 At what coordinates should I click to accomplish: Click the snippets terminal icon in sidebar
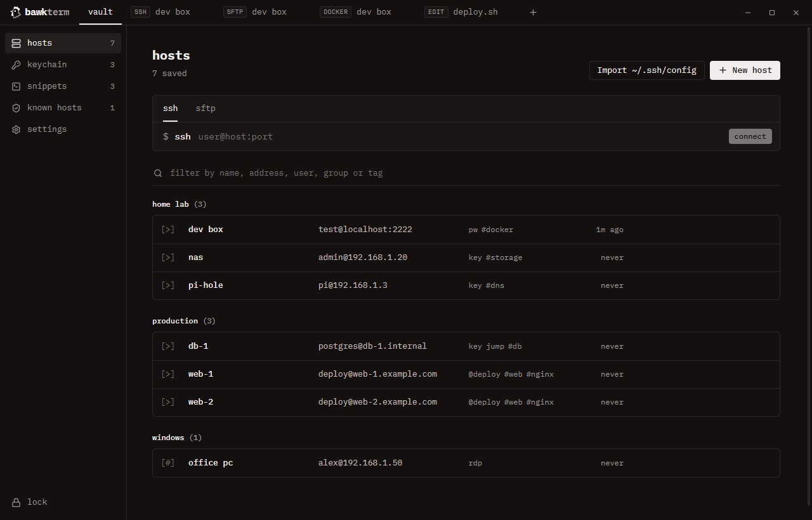[x=16, y=86]
